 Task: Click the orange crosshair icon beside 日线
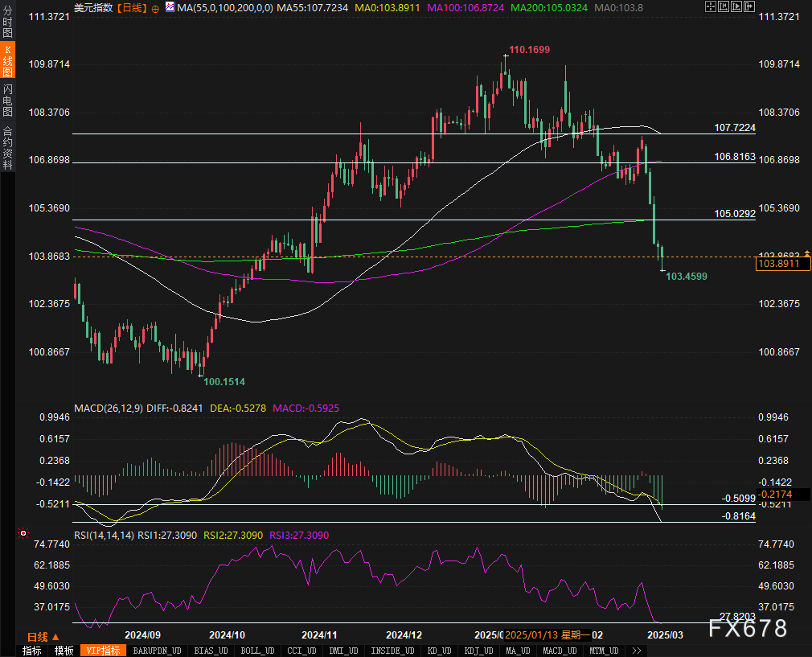[155, 7]
